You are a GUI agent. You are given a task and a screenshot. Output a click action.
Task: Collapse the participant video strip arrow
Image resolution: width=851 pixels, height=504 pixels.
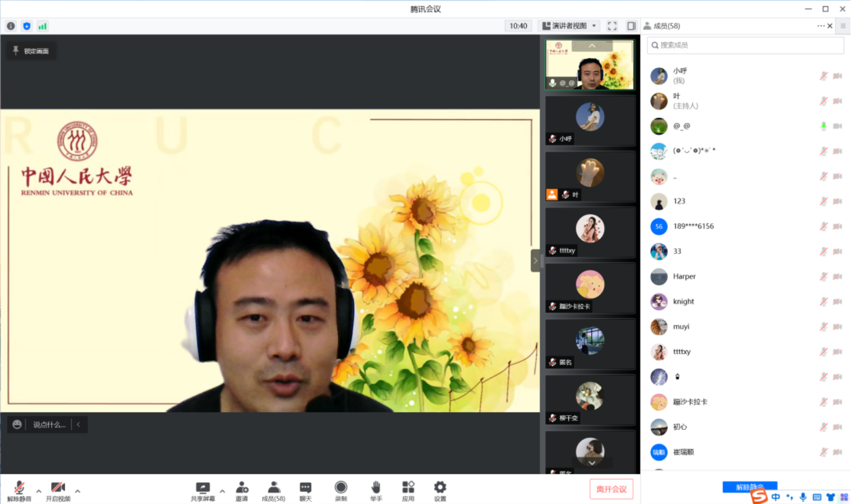[535, 261]
